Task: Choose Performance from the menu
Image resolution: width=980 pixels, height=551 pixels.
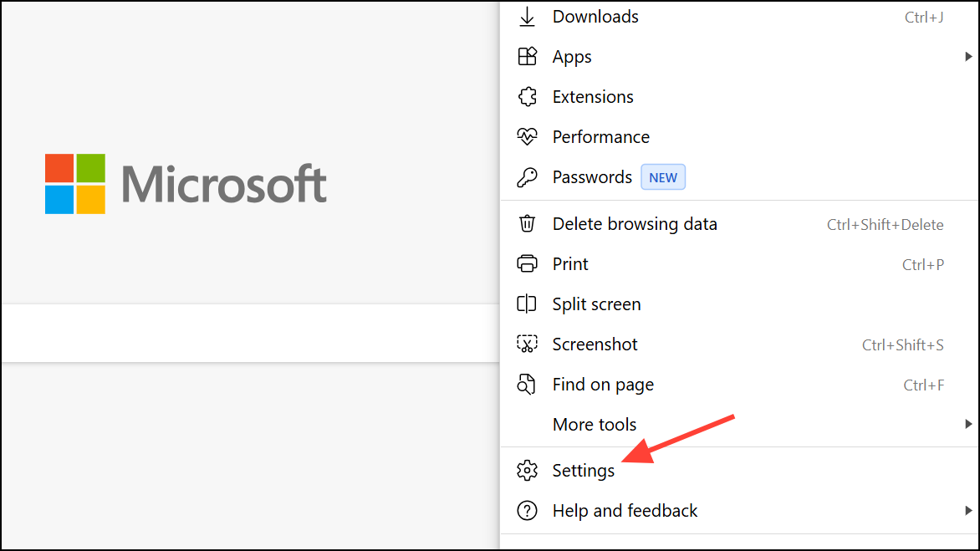Action: click(x=739, y=137)
